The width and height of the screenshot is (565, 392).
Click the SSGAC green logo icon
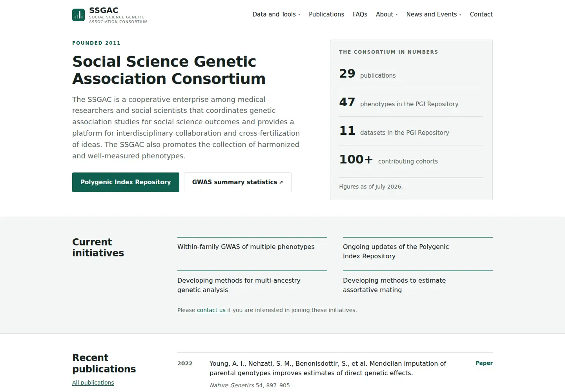78,15
